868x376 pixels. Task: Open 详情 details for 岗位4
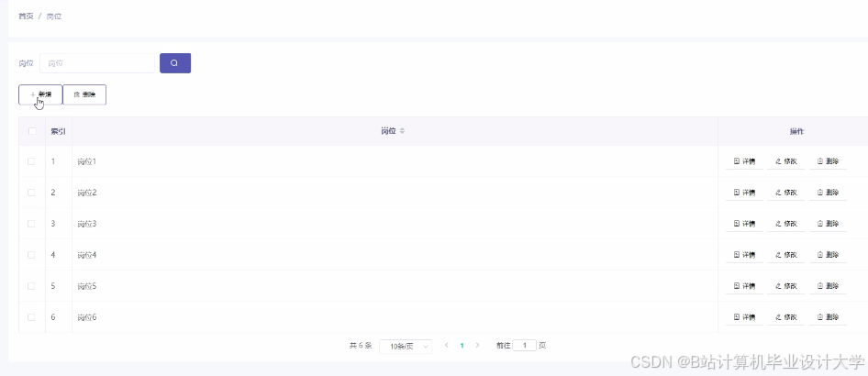(x=744, y=255)
